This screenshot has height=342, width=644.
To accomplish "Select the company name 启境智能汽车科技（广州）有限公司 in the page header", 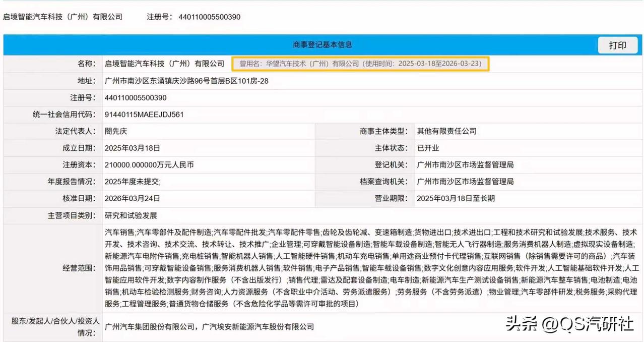I will click(63, 17).
